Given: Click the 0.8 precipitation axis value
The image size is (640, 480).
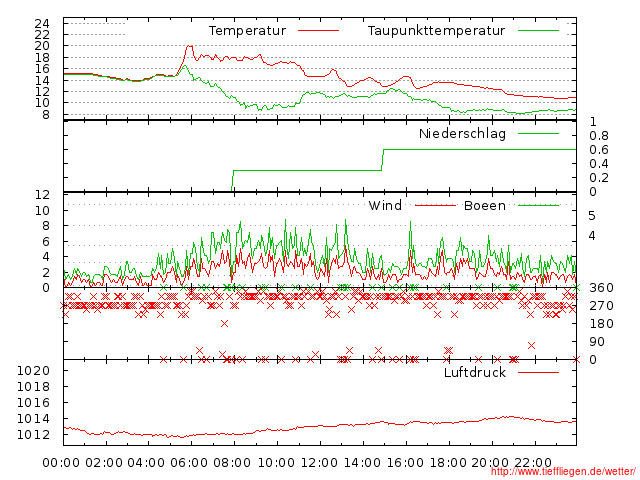Looking at the screenshot, I should (599, 136).
